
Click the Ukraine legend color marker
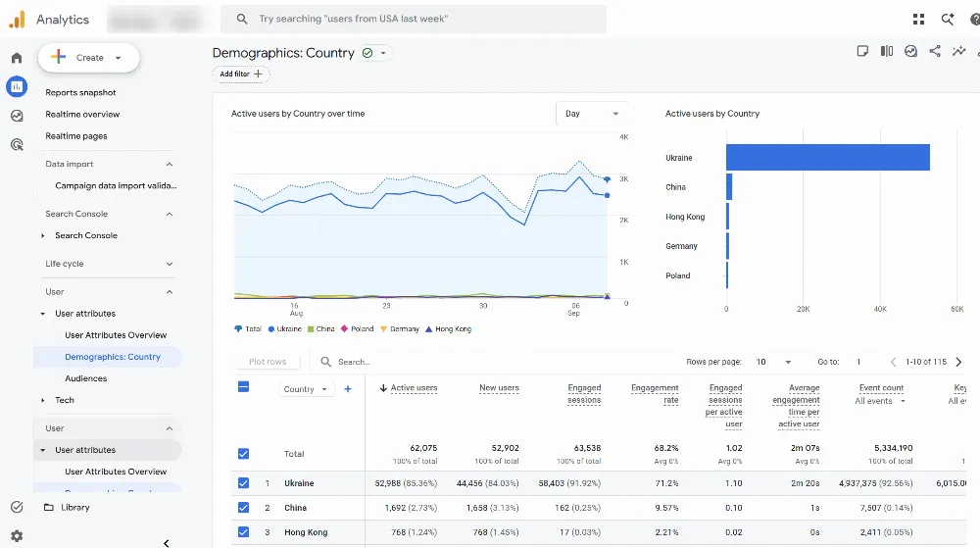point(271,329)
